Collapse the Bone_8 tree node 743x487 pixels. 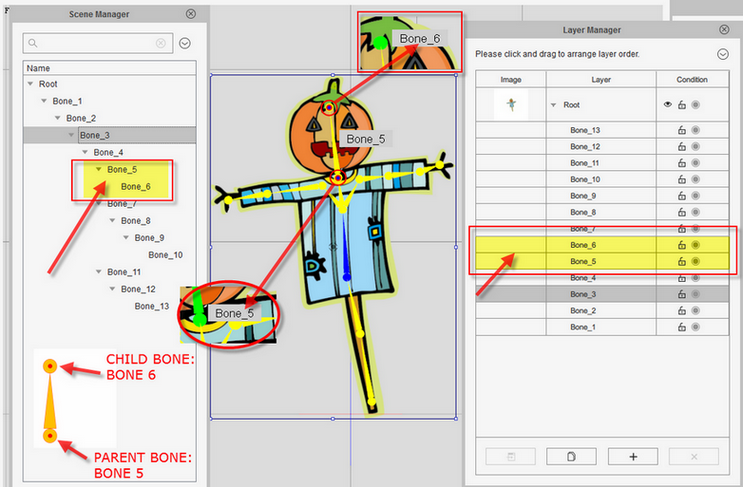coord(112,221)
